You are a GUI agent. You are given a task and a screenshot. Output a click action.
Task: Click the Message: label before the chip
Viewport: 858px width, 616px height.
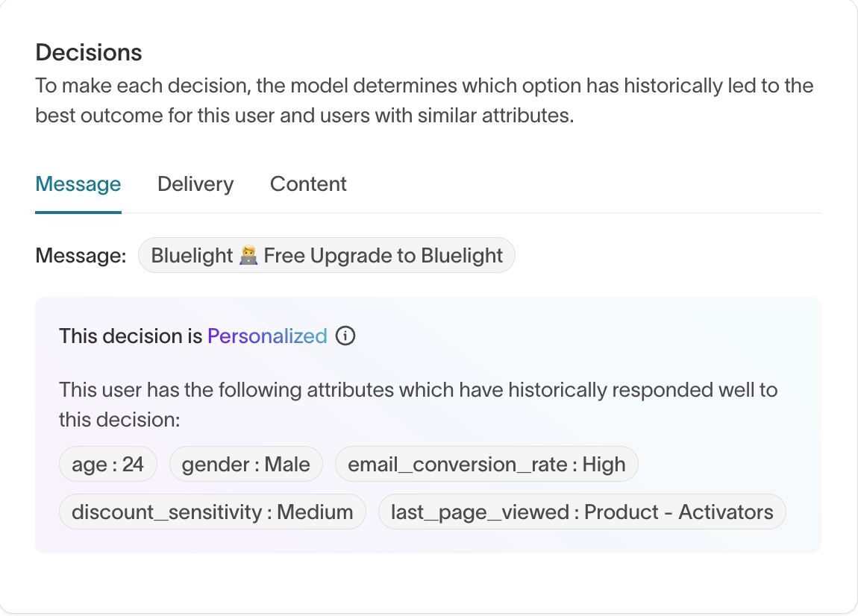pos(80,255)
